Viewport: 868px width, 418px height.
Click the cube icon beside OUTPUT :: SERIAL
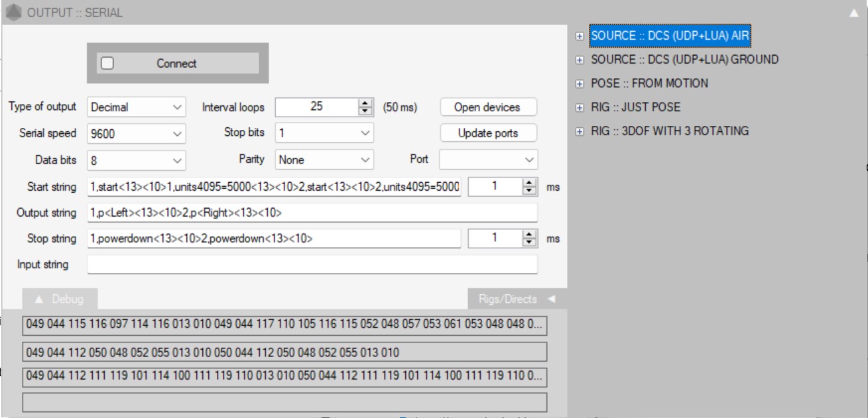point(13,13)
